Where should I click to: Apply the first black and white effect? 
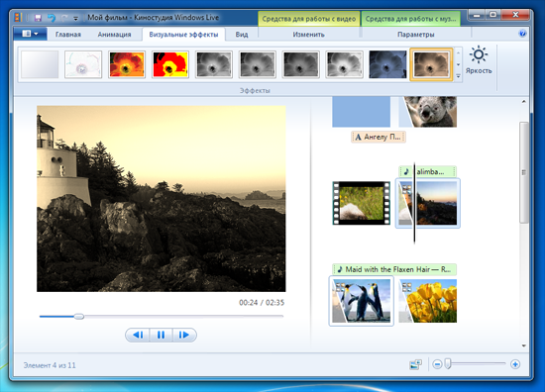[x=214, y=64]
